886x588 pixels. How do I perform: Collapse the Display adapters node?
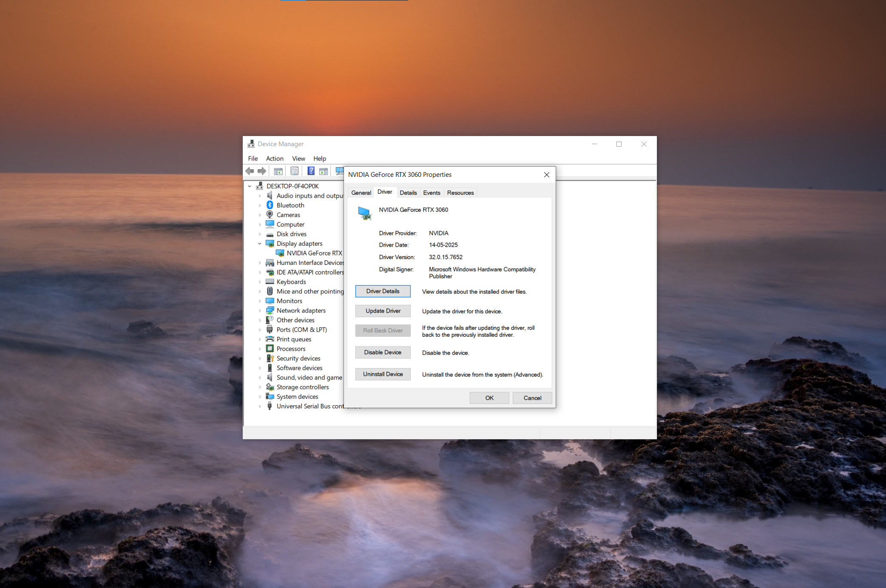(x=260, y=244)
